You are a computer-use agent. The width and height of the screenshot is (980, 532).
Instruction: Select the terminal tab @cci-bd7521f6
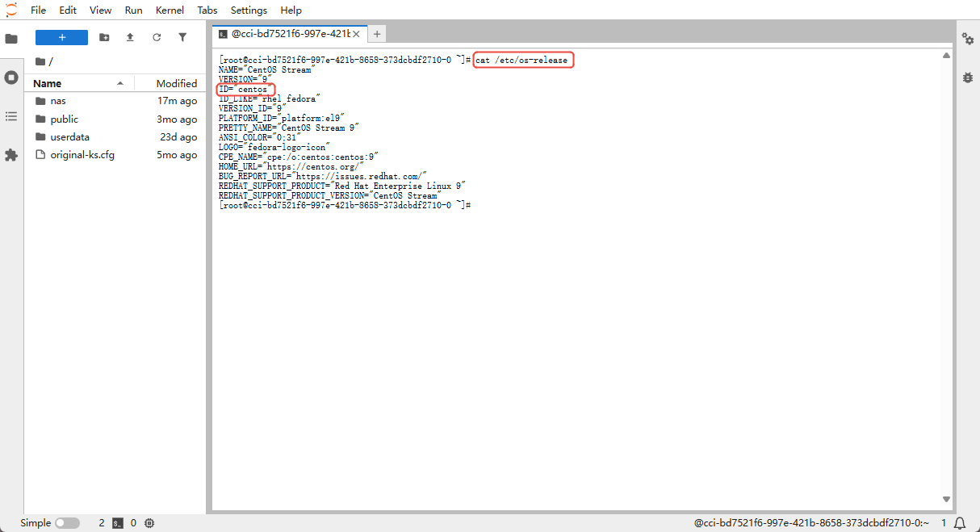[x=289, y=34]
